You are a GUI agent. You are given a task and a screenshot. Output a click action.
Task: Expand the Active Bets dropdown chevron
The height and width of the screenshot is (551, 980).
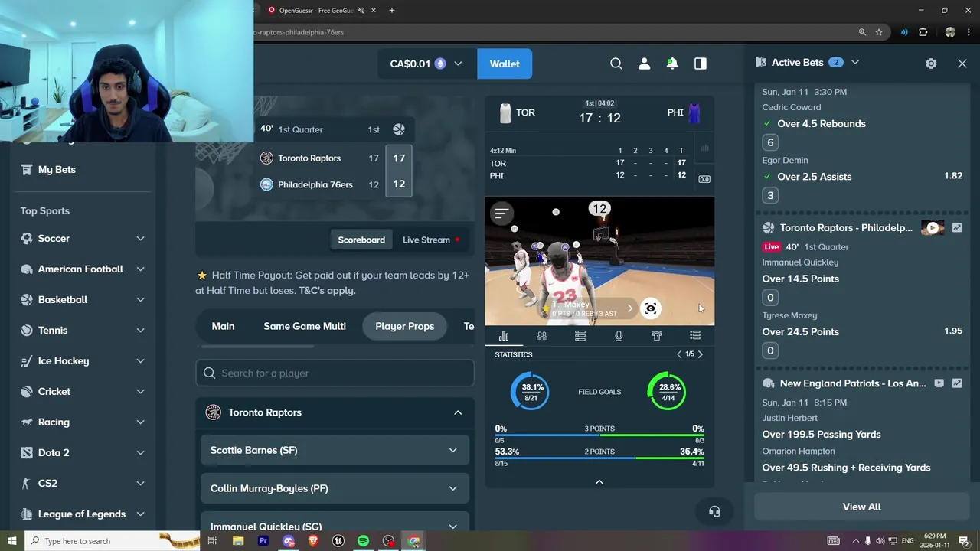pyautogui.click(x=855, y=62)
